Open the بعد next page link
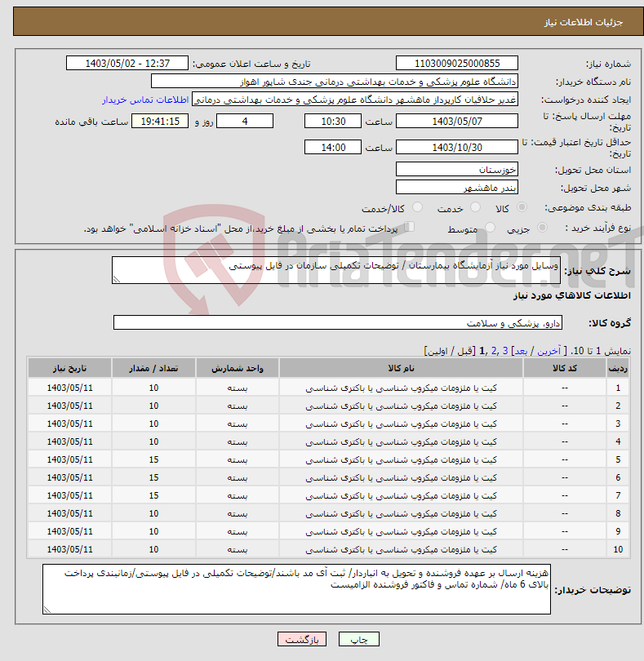 point(521,351)
